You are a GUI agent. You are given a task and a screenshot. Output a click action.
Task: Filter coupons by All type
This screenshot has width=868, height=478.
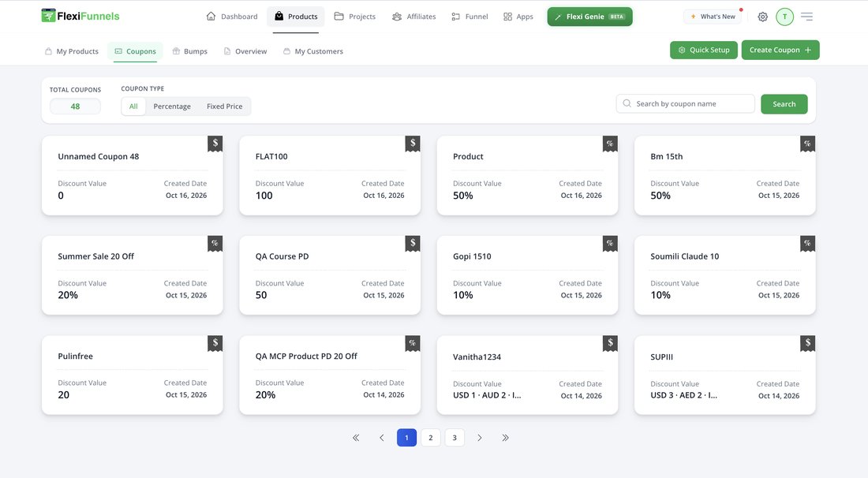coord(133,106)
